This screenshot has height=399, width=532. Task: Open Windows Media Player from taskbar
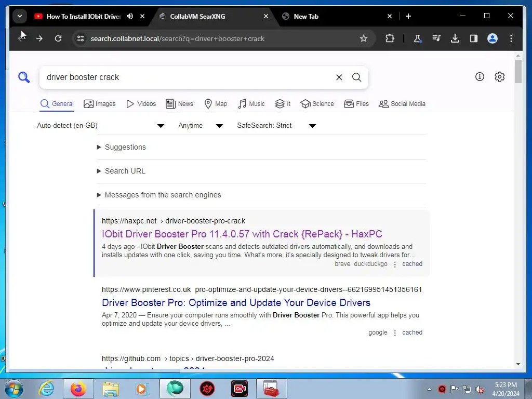(x=141, y=389)
